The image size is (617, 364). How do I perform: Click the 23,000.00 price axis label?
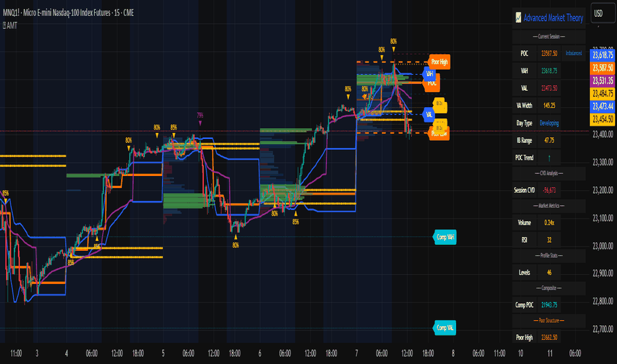pyautogui.click(x=602, y=246)
